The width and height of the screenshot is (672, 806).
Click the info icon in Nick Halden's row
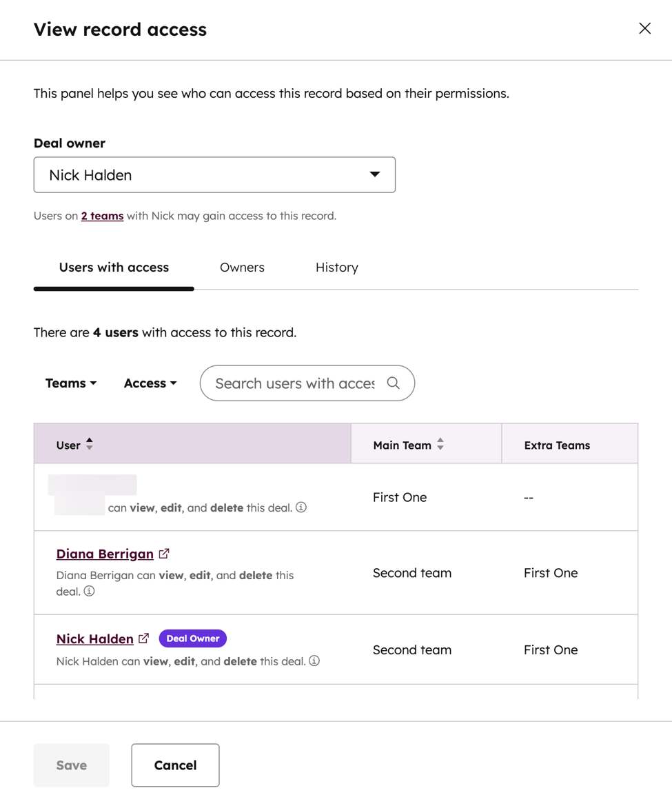click(x=314, y=661)
